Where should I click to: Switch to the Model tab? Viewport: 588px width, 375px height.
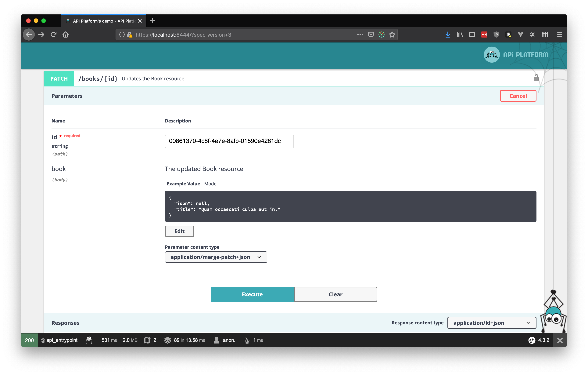click(211, 184)
